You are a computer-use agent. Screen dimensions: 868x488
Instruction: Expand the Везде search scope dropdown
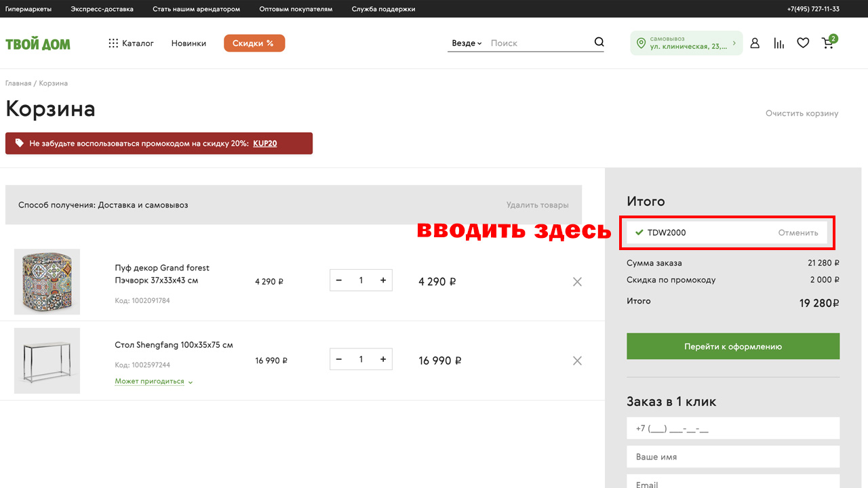[467, 43]
